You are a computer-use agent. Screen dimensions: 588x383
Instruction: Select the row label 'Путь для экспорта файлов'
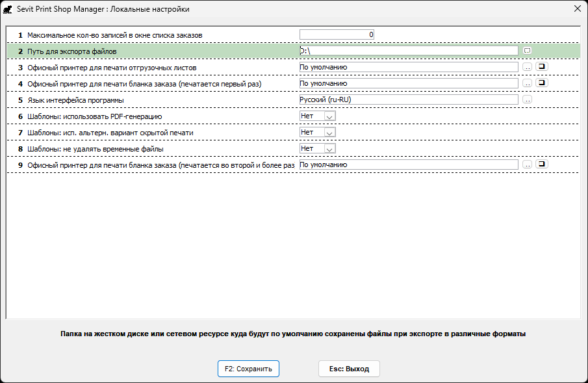[72, 51]
